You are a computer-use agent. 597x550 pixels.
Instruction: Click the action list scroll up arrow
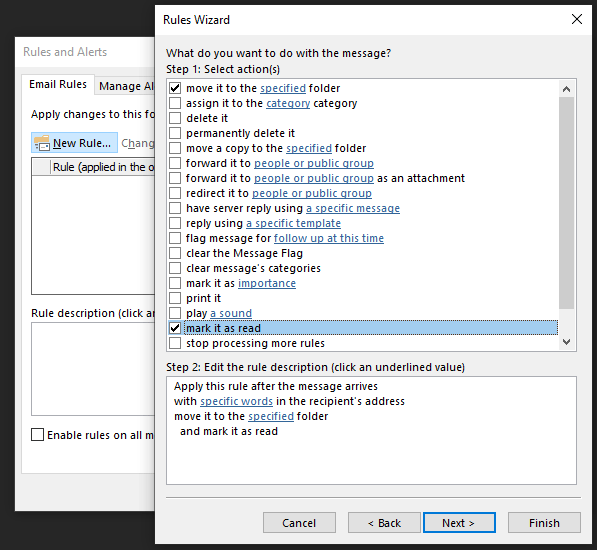click(567, 89)
